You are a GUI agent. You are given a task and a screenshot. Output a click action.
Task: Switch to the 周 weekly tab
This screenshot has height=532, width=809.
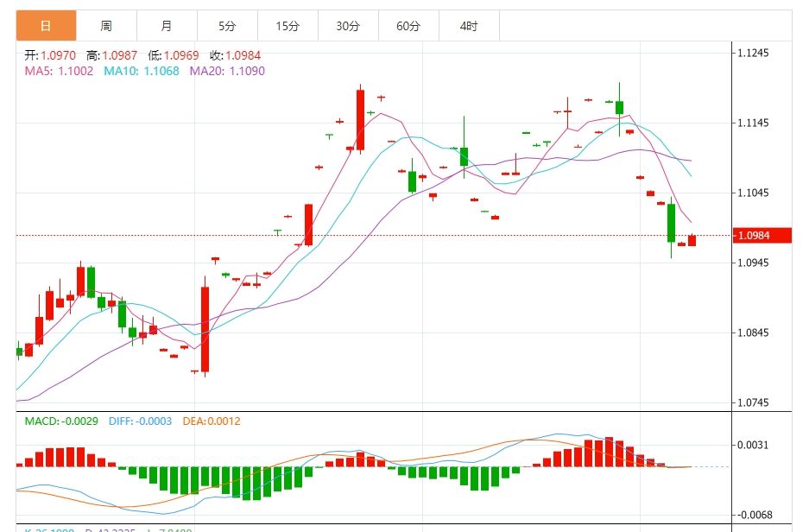coord(106,25)
